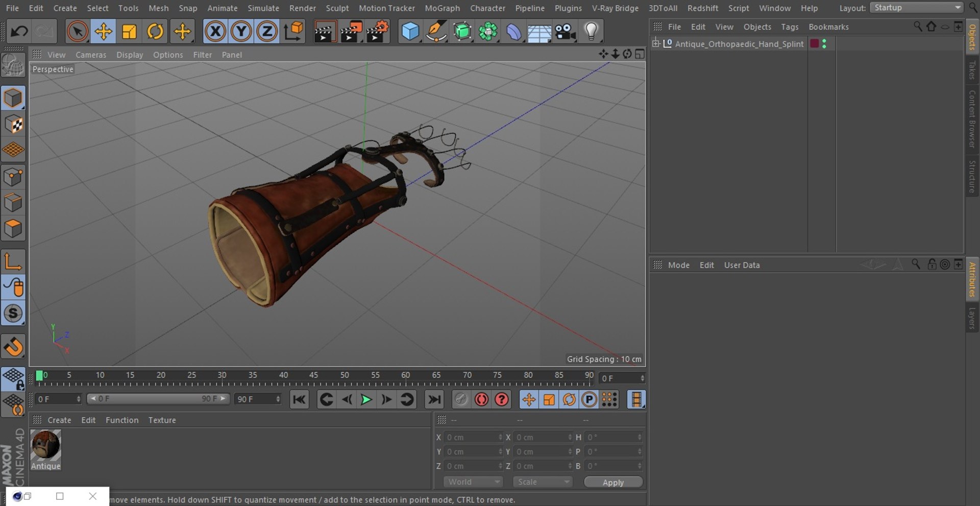This screenshot has width=980, height=506.
Task: Open the Scale mode dropdown
Action: 543,482
